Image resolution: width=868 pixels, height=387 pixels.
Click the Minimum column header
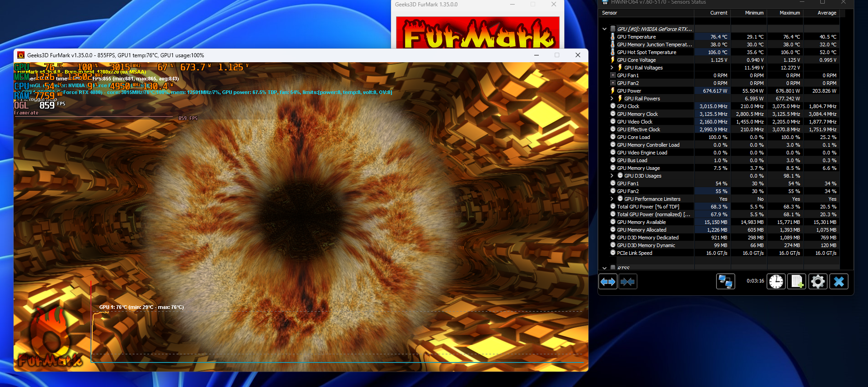[748, 13]
